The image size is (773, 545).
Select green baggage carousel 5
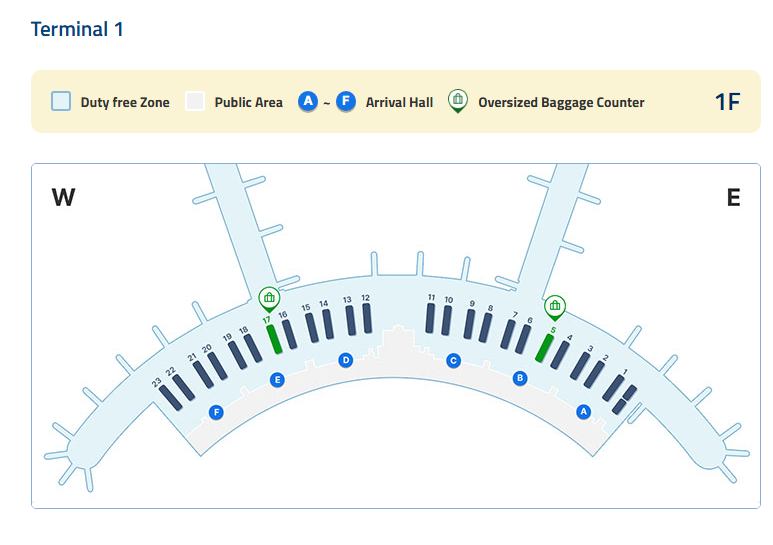(x=545, y=347)
